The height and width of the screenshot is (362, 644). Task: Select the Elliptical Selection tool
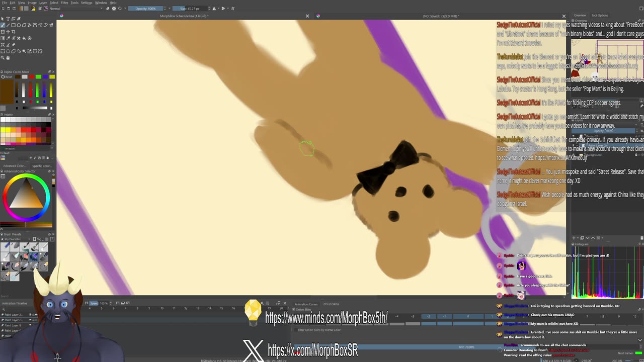coord(8,51)
